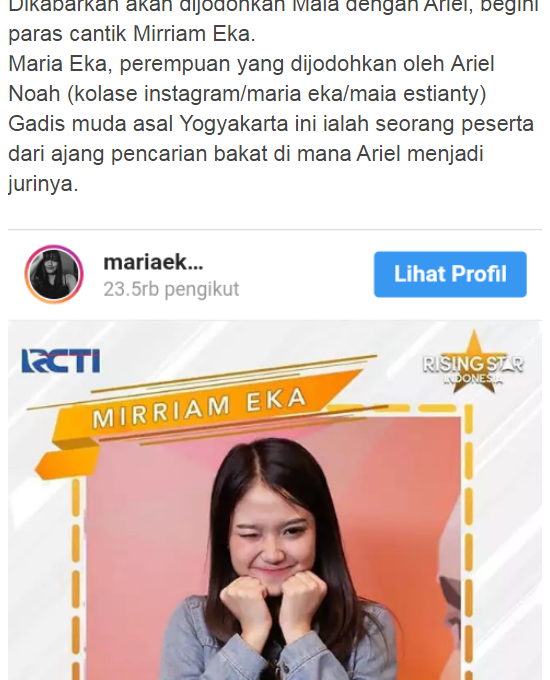Viewport: 550px width, 680px height.
Task: Click the Rising Star Indonesia logo
Action: pos(473,363)
